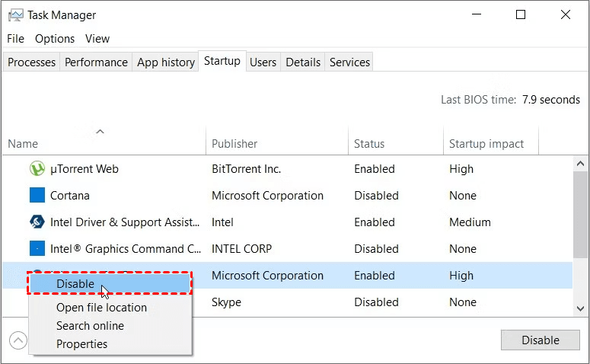The image size is (590, 364).
Task: Click the Intel Driver & Support Assistant icon
Action: [37, 222]
